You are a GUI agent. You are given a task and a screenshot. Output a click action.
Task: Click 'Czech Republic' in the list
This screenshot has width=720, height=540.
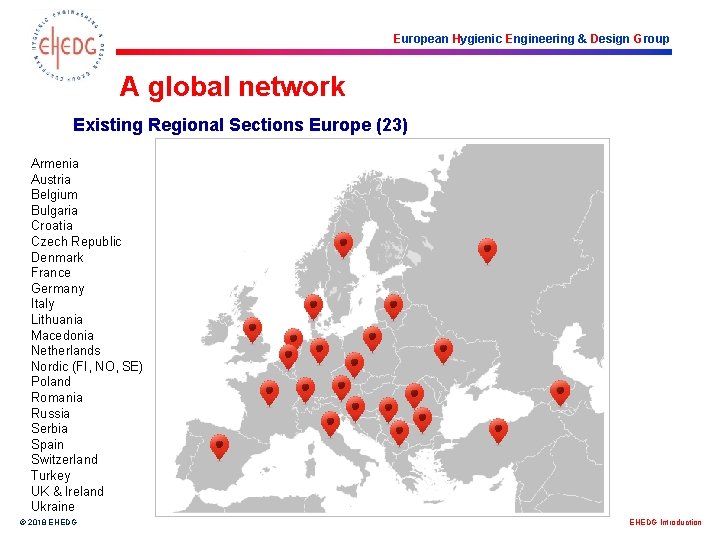click(76, 242)
